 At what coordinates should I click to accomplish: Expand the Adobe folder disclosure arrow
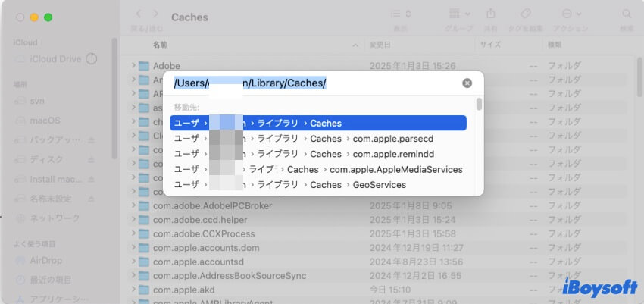[133, 65]
